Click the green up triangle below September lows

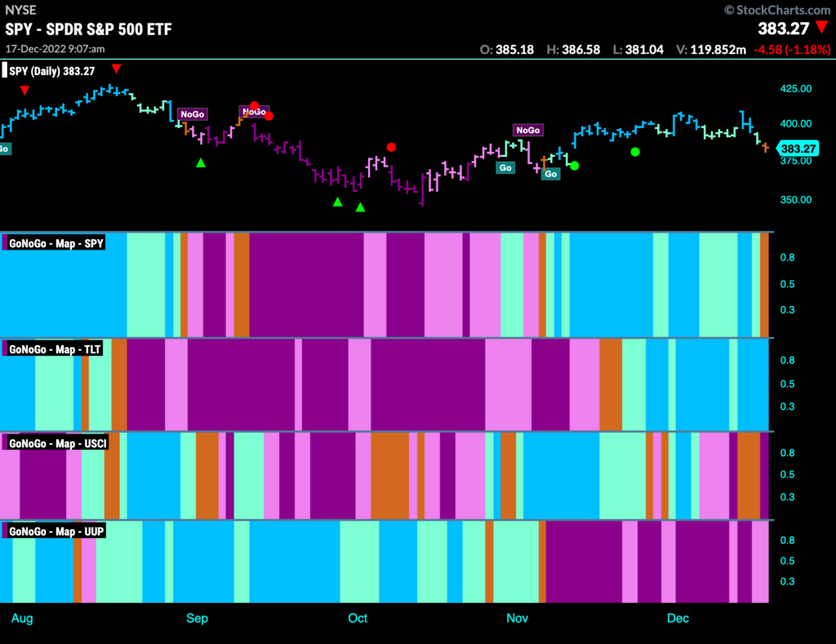click(201, 162)
